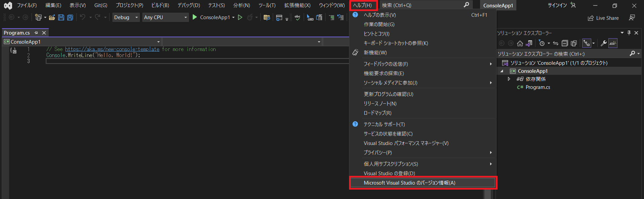Save the current file with Save icon
This screenshot has width=644, height=199.
pos(61,17)
